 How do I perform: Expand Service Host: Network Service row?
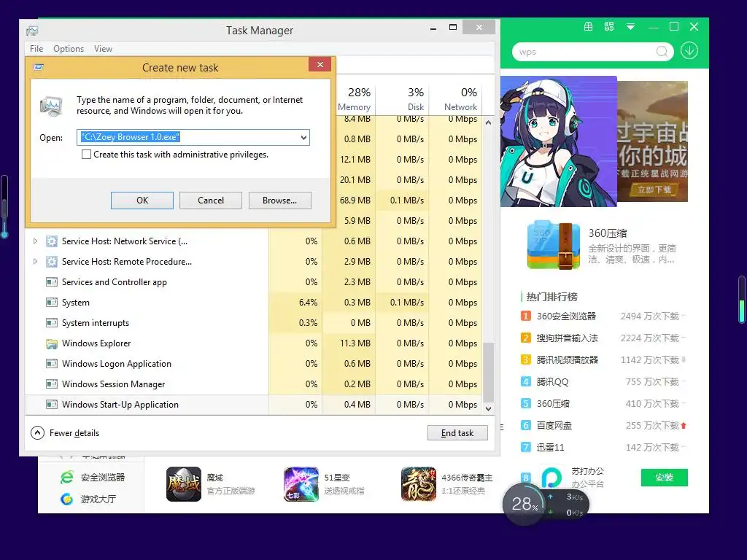(35, 241)
